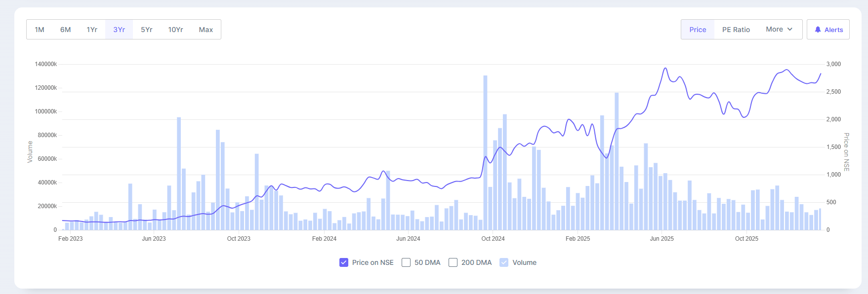Switch to the Price view

click(x=698, y=30)
